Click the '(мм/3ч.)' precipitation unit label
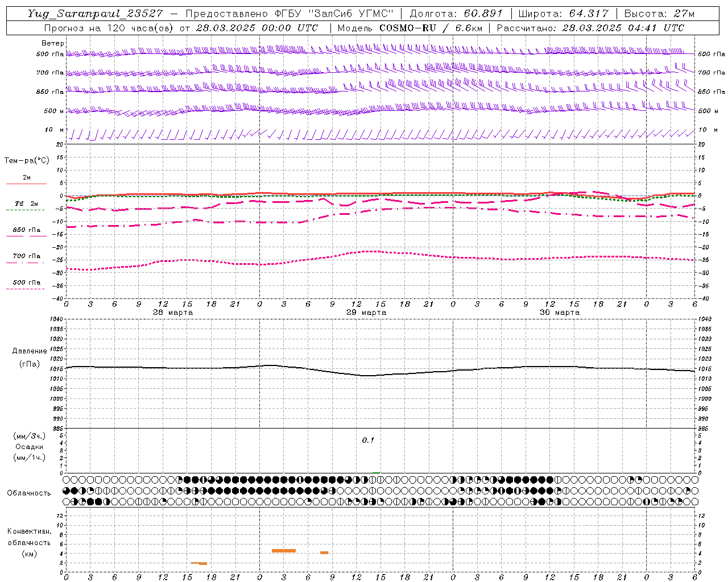 [30, 436]
